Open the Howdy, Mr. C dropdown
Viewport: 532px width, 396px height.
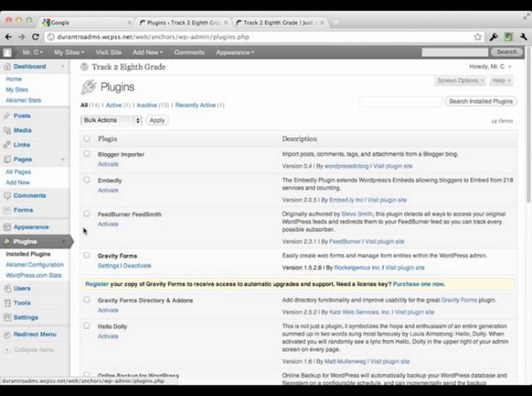490,67
